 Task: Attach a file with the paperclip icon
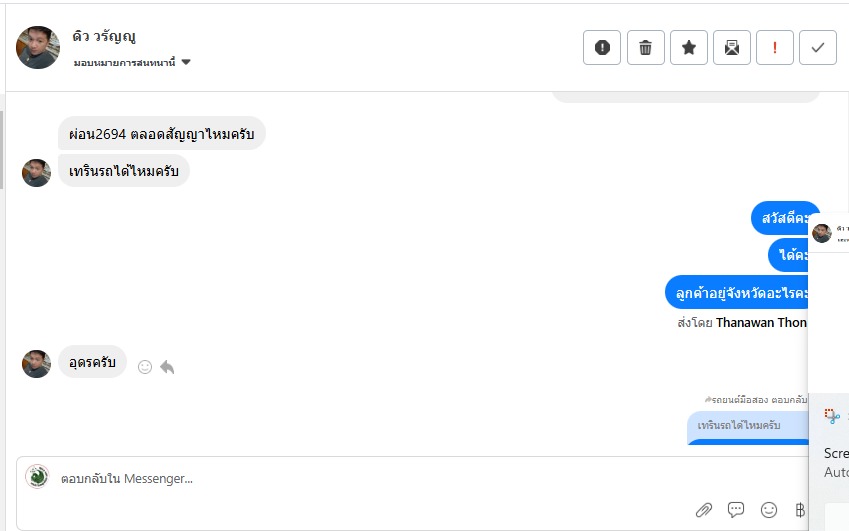pyautogui.click(x=704, y=510)
